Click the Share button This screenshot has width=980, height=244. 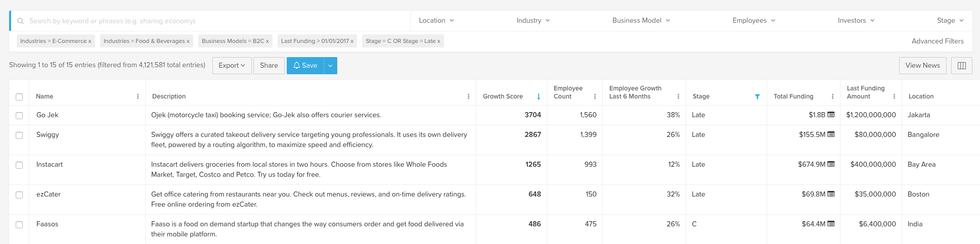click(x=269, y=66)
